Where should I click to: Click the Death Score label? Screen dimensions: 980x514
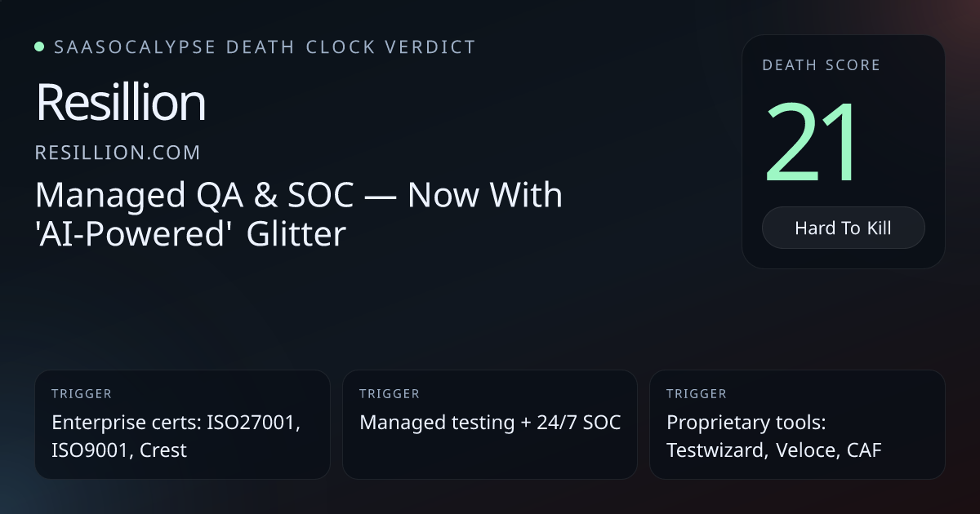[821, 65]
